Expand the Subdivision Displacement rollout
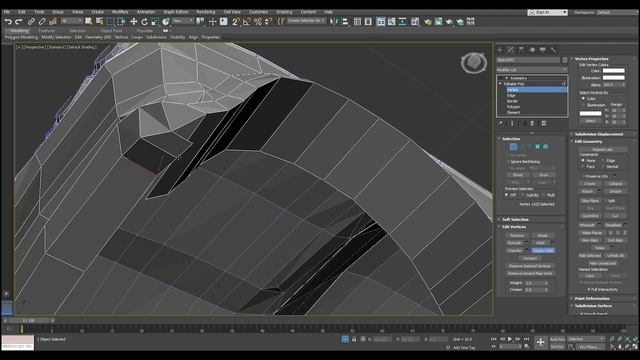 [598, 134]
